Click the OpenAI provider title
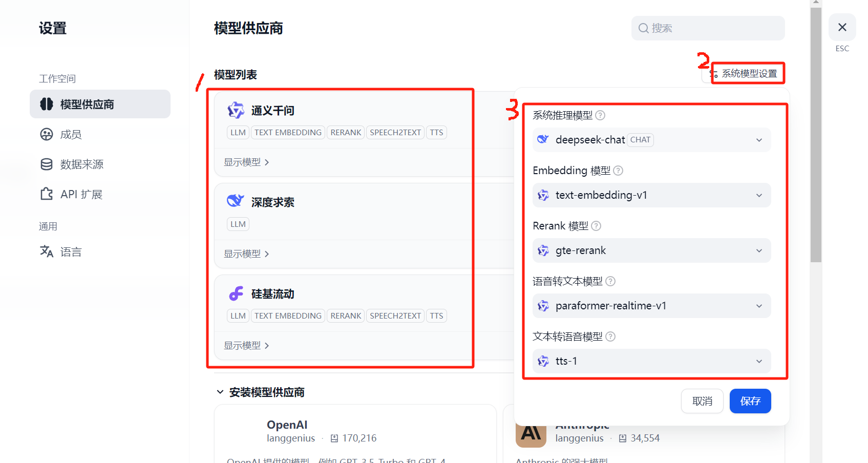 pyautogui.click(x=287, y=425)
